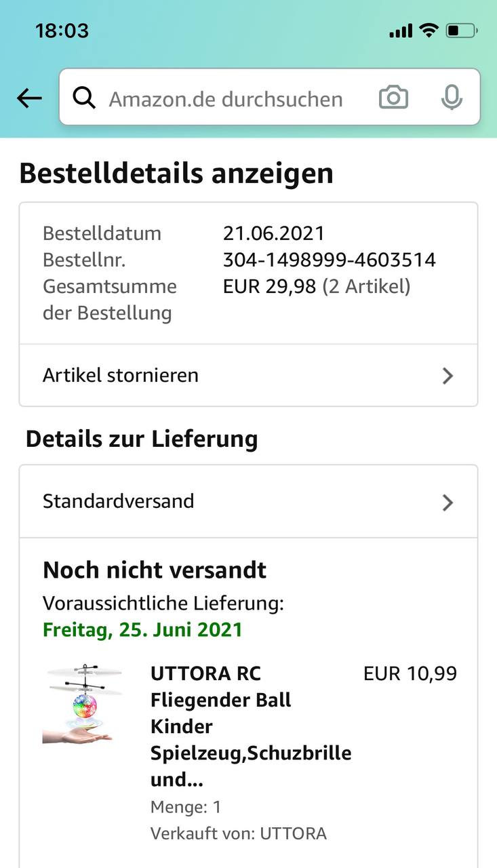
Task: Tap delivery date Freitag, 25. Juni 2021
Action: [x=142, y=629]
